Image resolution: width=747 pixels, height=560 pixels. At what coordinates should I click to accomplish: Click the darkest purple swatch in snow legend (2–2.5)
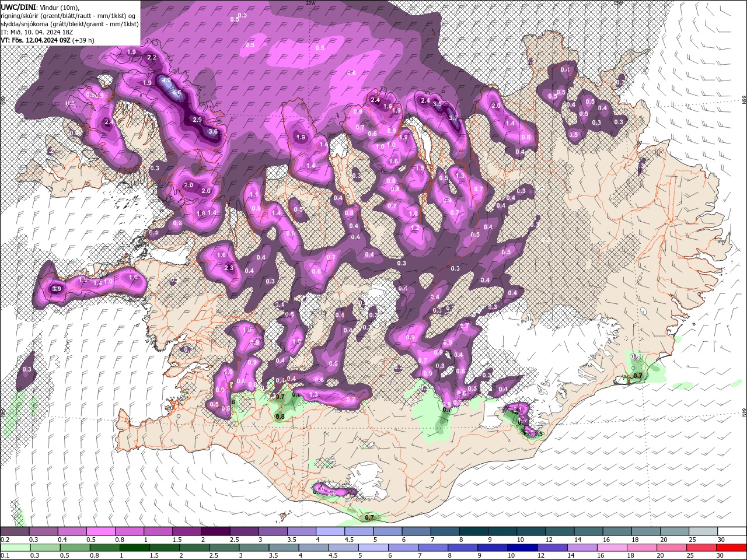[x=215, y=531]
